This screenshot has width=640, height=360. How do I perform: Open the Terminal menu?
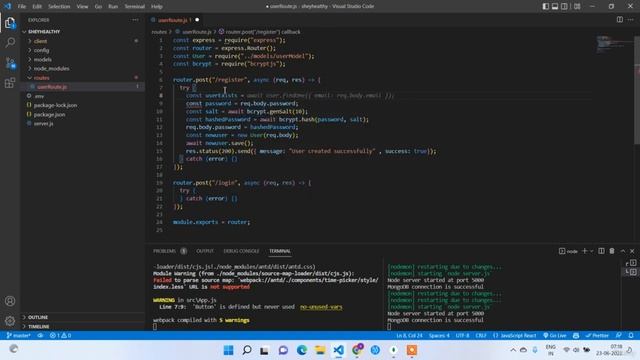coord(134,7)
